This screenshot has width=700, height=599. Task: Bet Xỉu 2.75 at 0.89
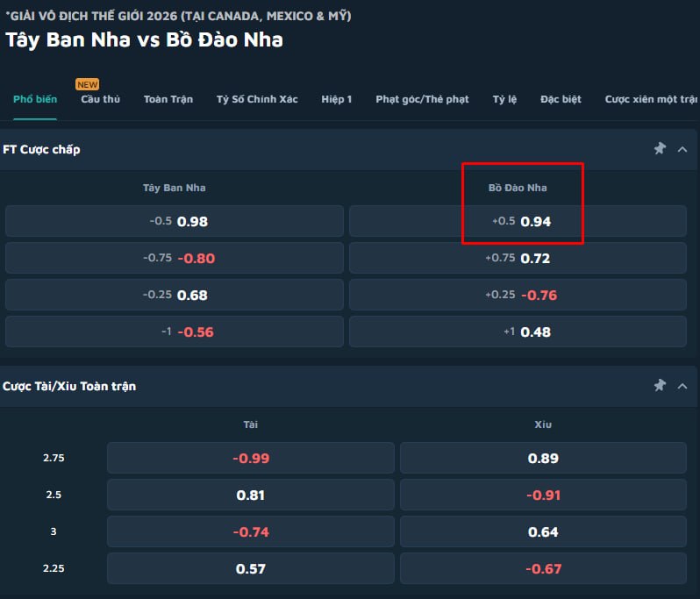(x=543, y=458)
